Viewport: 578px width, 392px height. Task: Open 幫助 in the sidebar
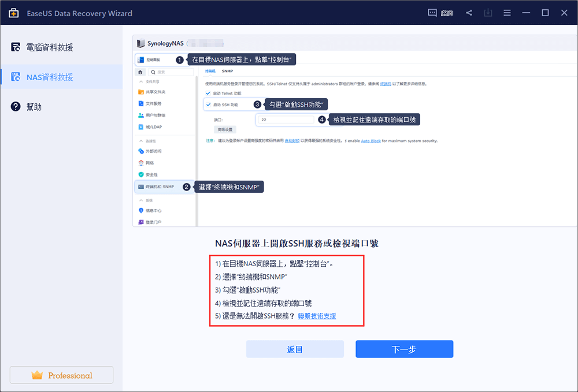click(x=61, y=107)
